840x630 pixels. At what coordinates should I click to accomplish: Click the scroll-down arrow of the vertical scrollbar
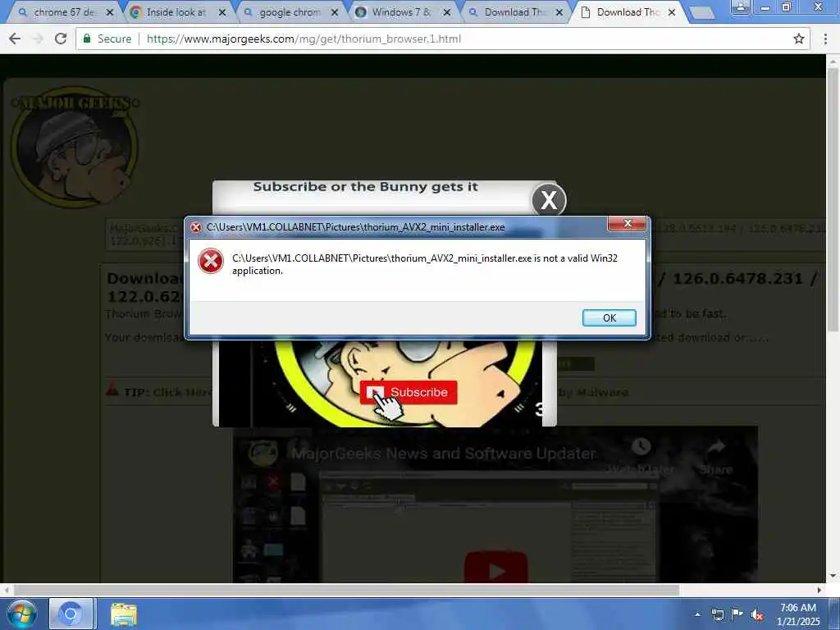pos(833,577)
